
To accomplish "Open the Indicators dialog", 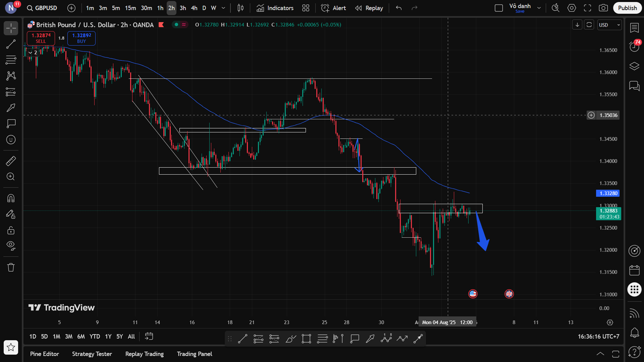I will (275, 8).
